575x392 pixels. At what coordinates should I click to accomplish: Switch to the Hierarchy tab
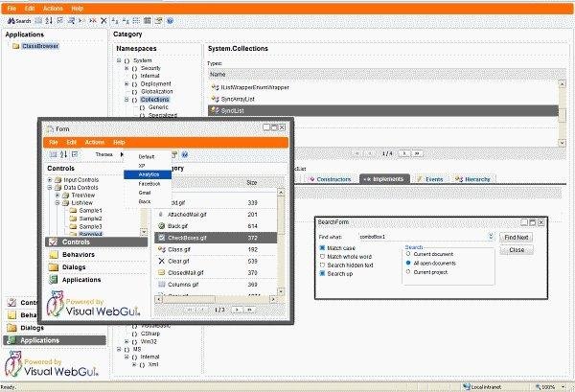click(x=473, y=179)
